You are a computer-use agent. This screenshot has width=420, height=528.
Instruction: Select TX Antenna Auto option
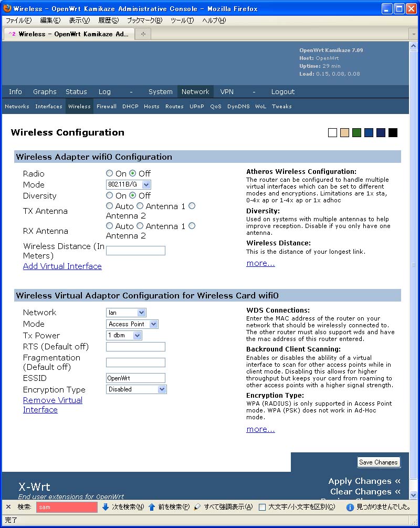(109, 206)
